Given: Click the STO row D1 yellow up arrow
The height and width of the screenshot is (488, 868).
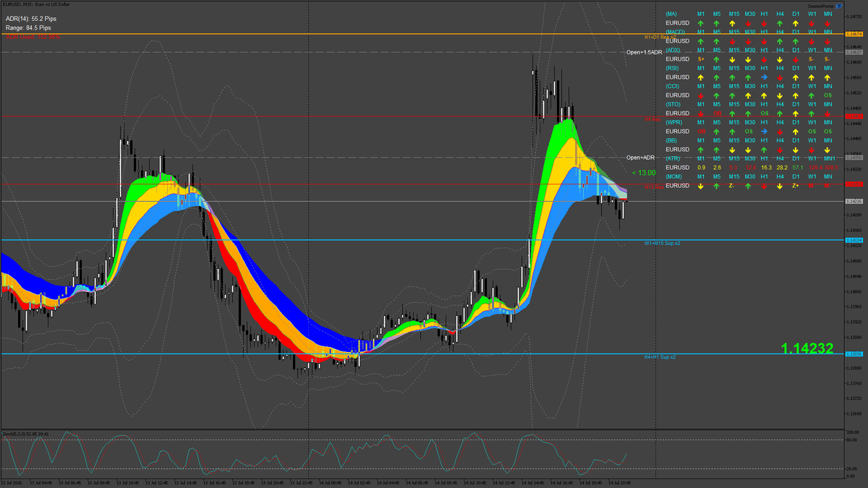Looking at the screenshot, I should tap(796, 114).
